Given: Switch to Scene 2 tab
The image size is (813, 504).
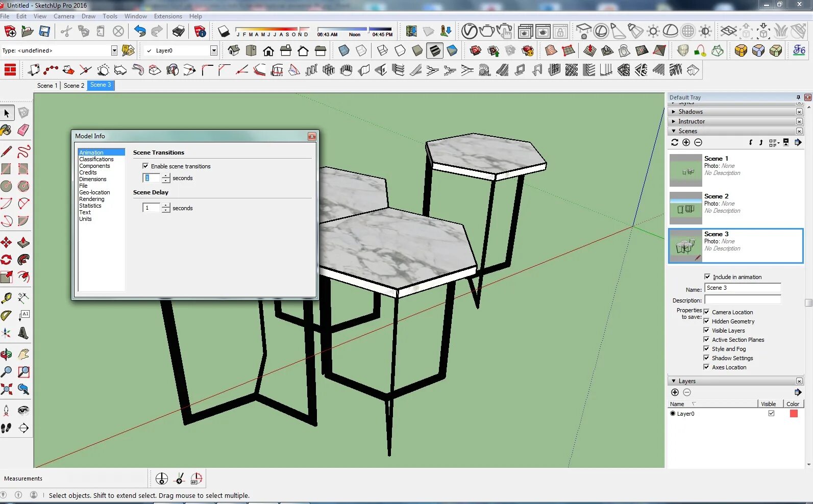Looking at the screenshot, I should 74,86.
